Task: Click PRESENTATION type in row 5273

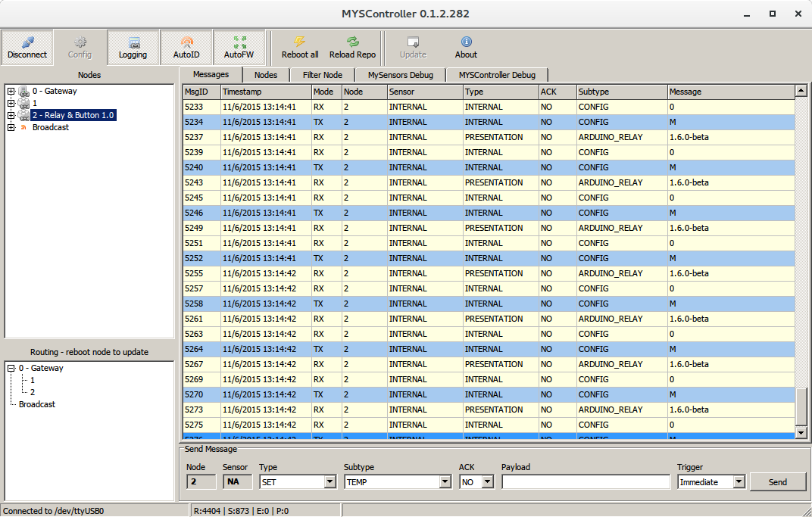Action: point(494,410)
